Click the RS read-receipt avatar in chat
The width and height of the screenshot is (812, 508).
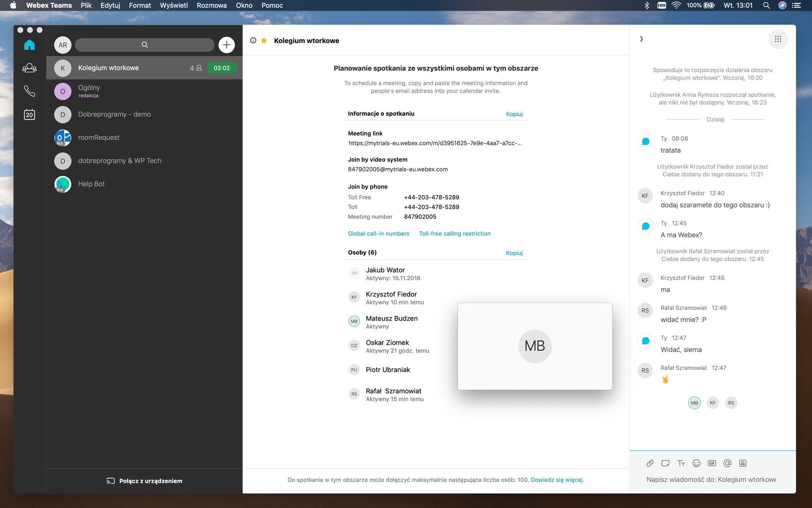[x=731, y=403]
